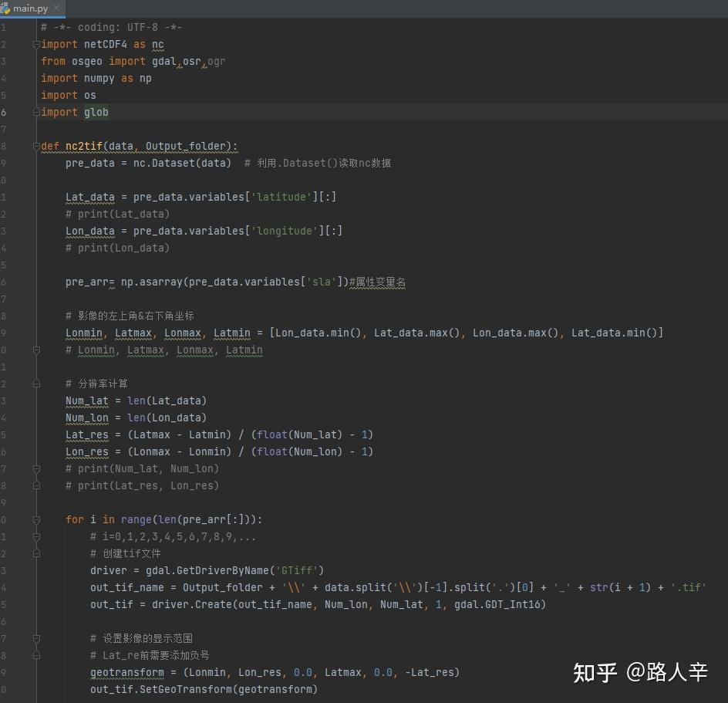Click the gutter fold icon beside the Lonmin comment
Screen dimensions: 728x703
[x=35, y=350]
